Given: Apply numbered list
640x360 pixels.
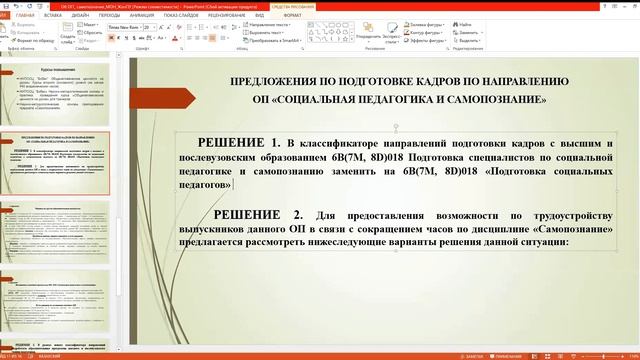Looking at the screenshot, I should 202,27.
